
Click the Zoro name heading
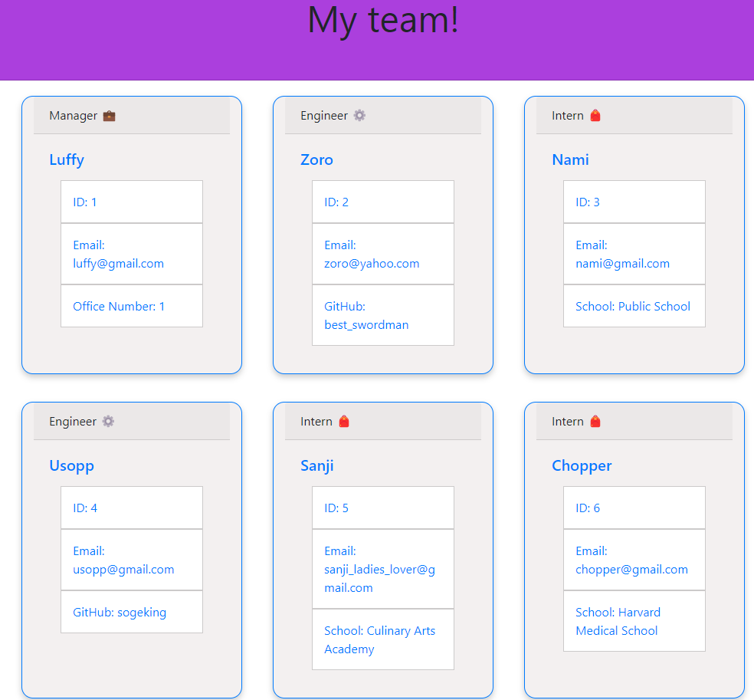(x=317, y=159)
